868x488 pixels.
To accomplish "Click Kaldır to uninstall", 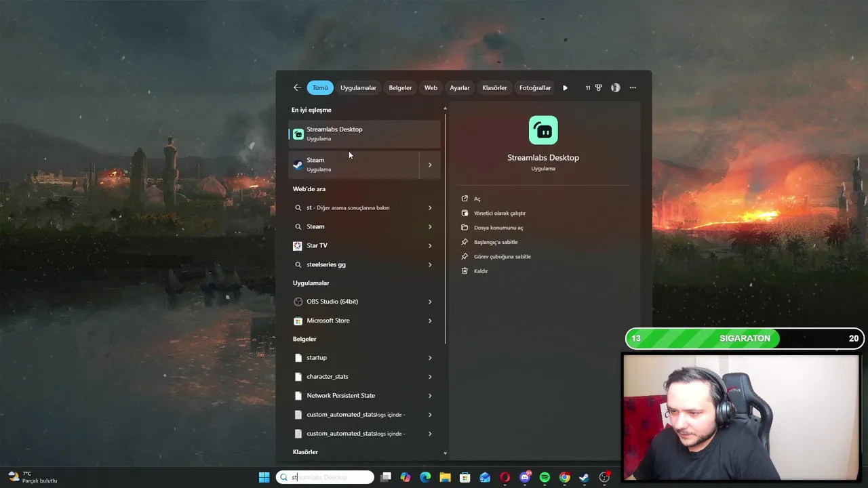I will click(481, 270).
